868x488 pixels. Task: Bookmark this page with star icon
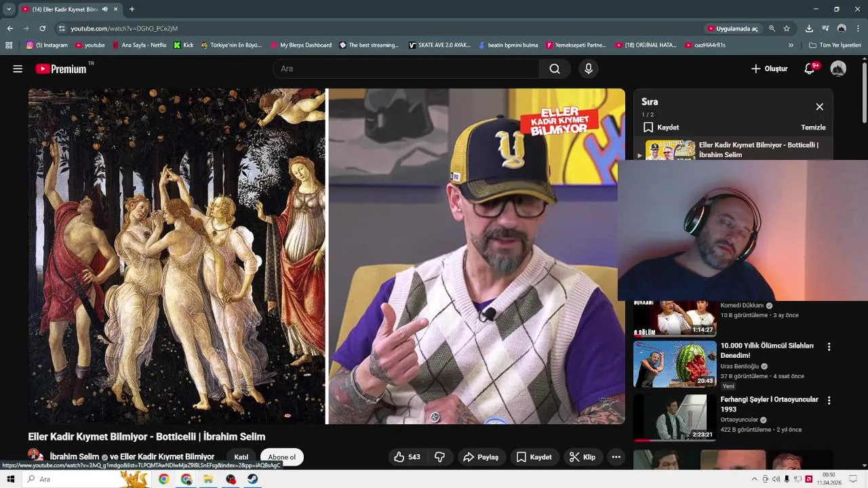pyautogui.click(x=787, y=28)
